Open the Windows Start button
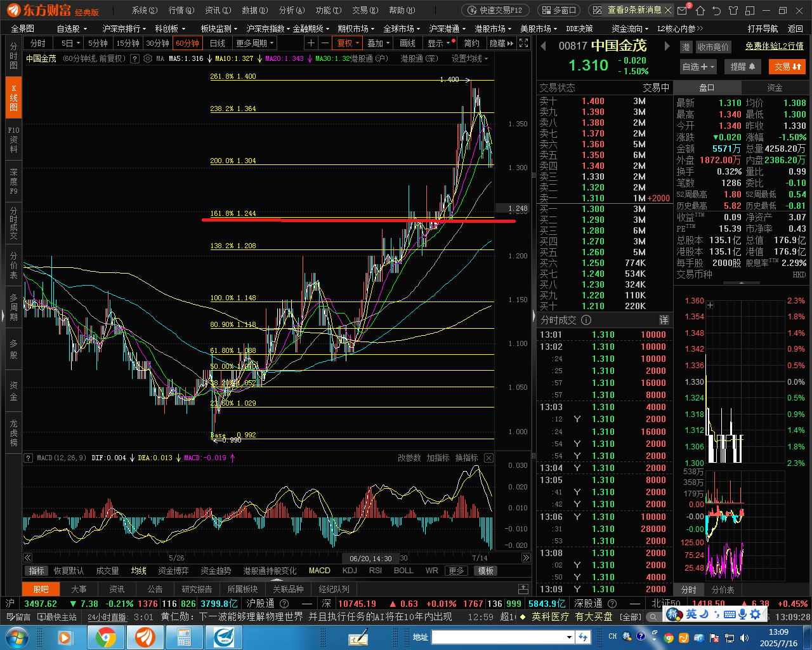This screenshot has height=650, width=812. click(x=16, y=637)
